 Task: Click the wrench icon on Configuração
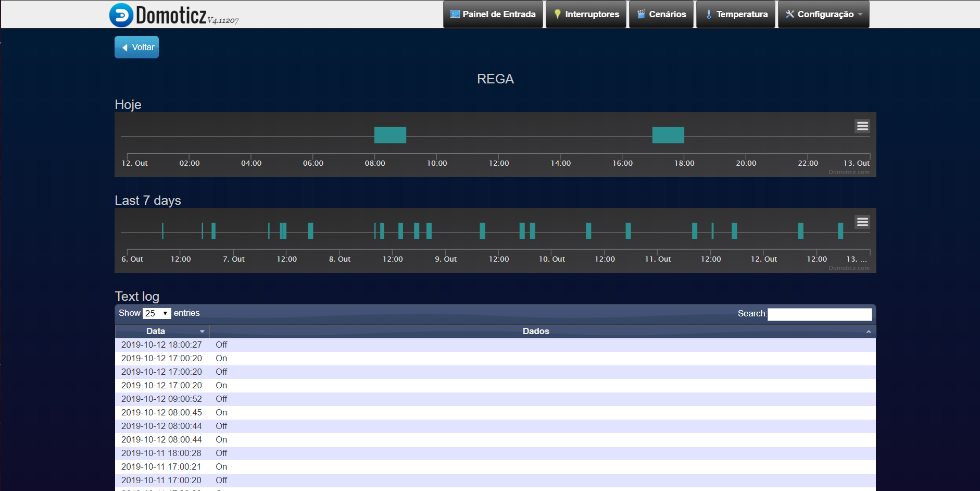[x=790, y=14]
